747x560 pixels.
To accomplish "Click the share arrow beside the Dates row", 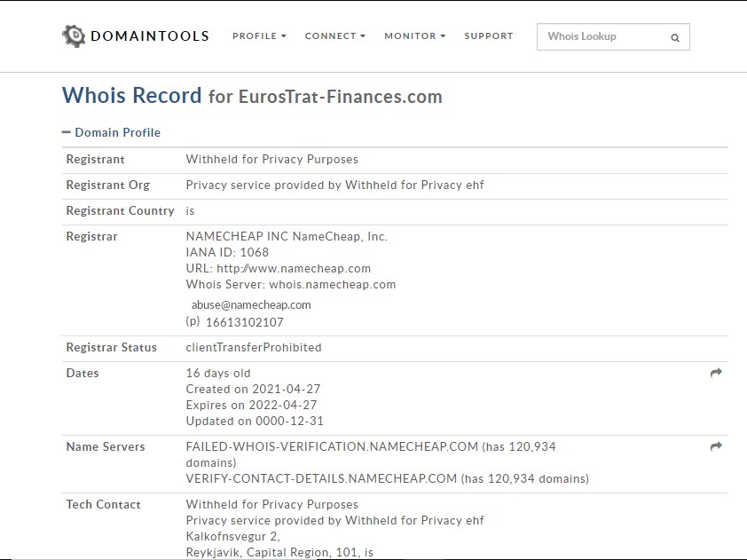I will (715, 374).
